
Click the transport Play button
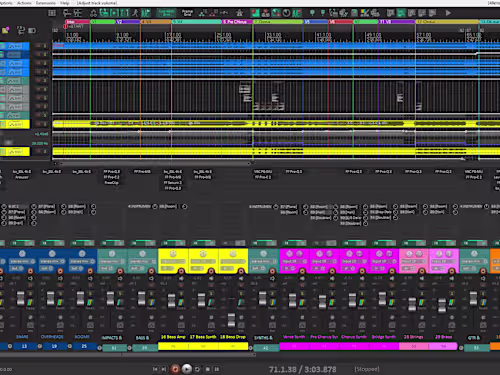(187, 369)
